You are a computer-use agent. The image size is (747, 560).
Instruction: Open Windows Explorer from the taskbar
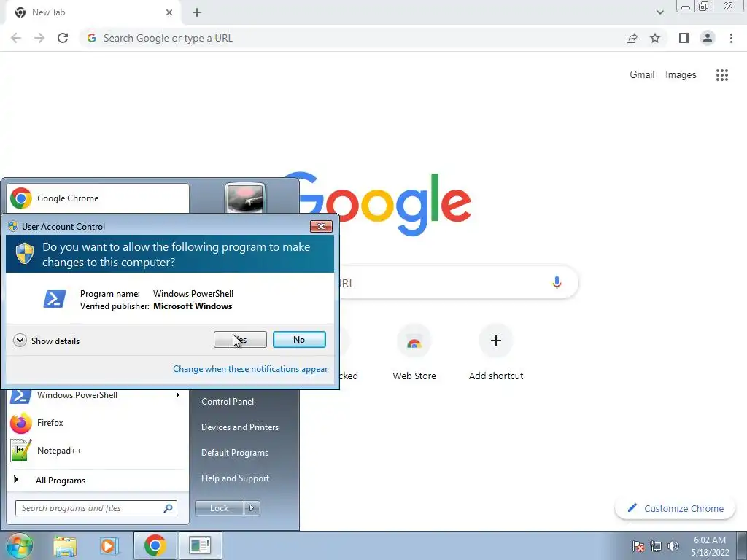pos(65,545)
